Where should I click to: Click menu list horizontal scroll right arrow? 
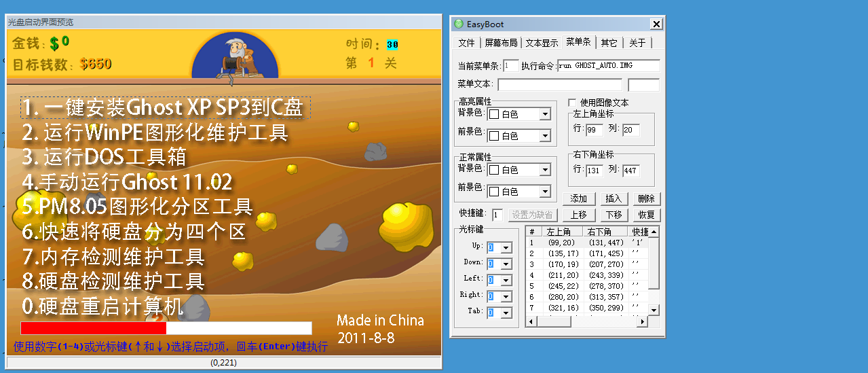pos(643,321)
